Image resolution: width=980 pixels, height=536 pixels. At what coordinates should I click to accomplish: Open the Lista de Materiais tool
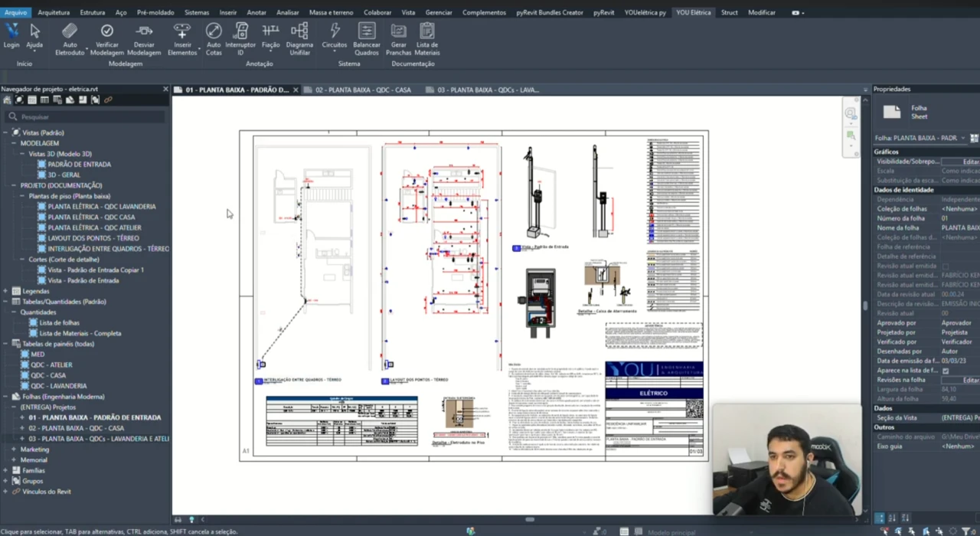[427, 38]
